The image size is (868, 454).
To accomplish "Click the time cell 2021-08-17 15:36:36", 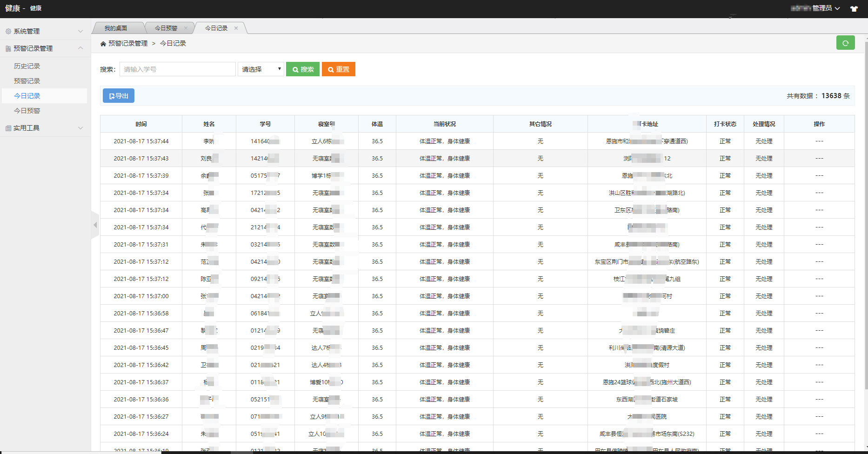I will (x=141, y=400).
